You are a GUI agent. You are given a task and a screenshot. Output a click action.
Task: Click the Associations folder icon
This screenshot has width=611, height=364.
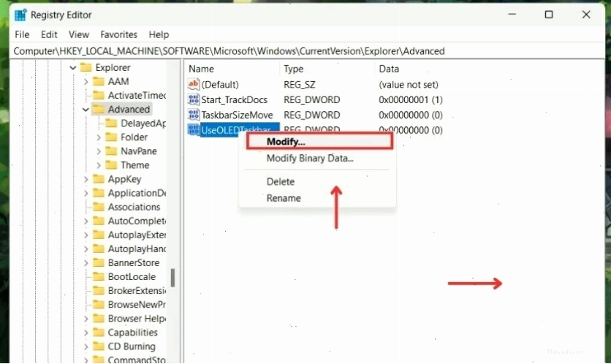point(99,207)
